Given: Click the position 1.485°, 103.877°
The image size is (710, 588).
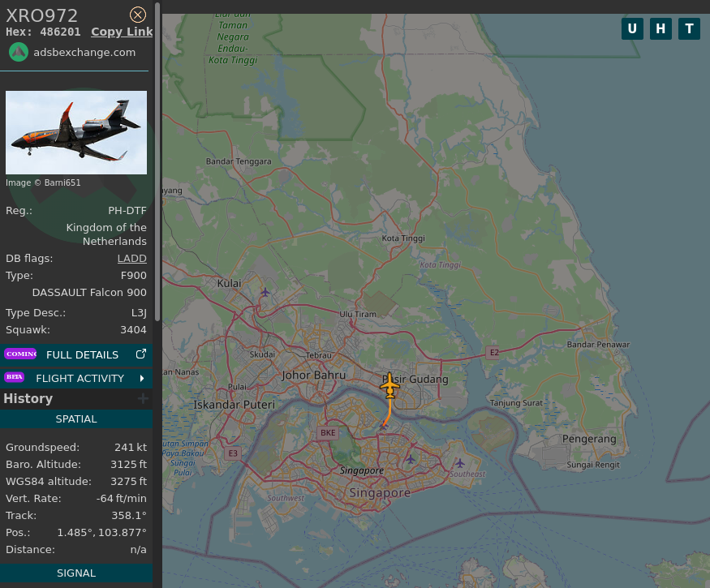Looking at the screenshot, I should click(102, 532).
